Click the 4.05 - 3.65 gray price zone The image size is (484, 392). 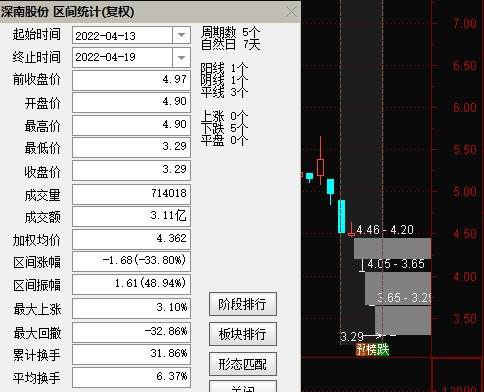pos(398,289)
